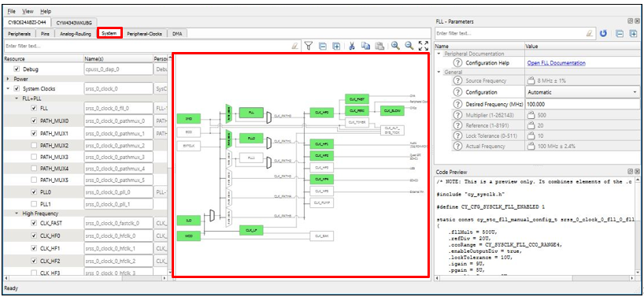This screenshot has width=644, height=297.
Task: Click the help icon beside Actual Frequency
Action: 457,147
